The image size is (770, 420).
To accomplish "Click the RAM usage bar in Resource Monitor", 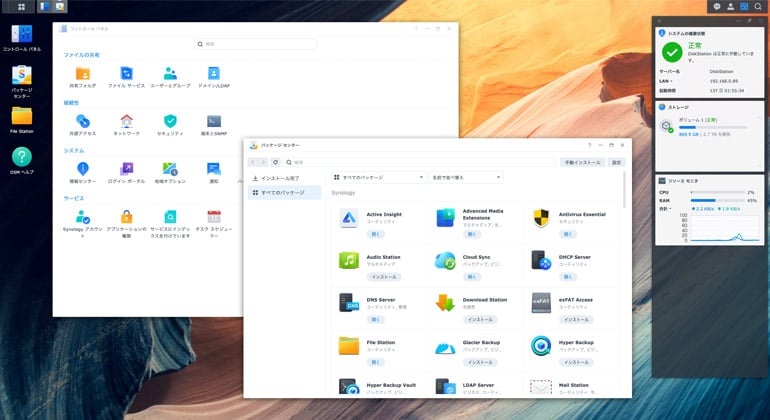I will (717, 200).
